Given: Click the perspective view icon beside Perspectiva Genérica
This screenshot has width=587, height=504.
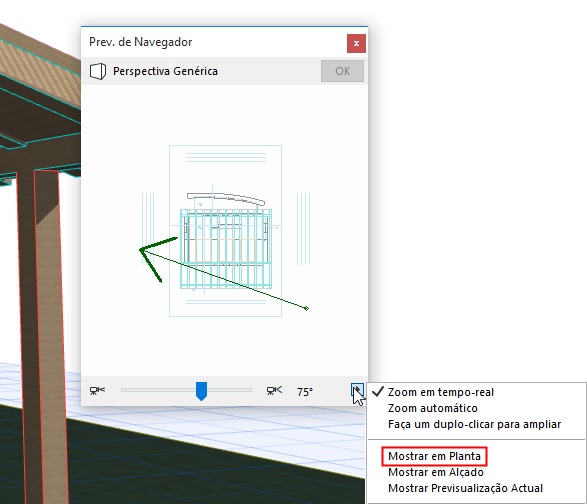Looking at the screenshot, I should point(98,71).
